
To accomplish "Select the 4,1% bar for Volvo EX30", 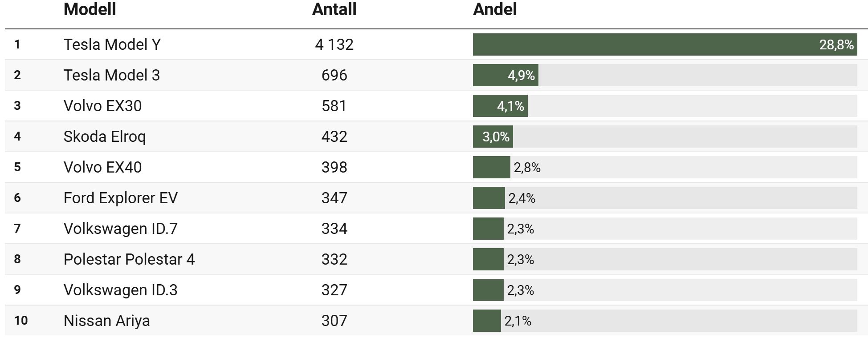I will [500, 106].
